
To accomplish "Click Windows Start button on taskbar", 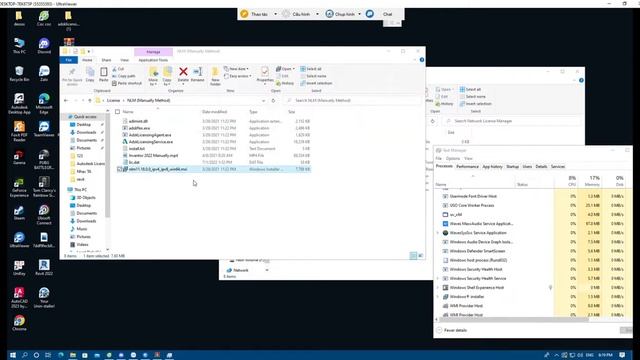I will (13, 355).
